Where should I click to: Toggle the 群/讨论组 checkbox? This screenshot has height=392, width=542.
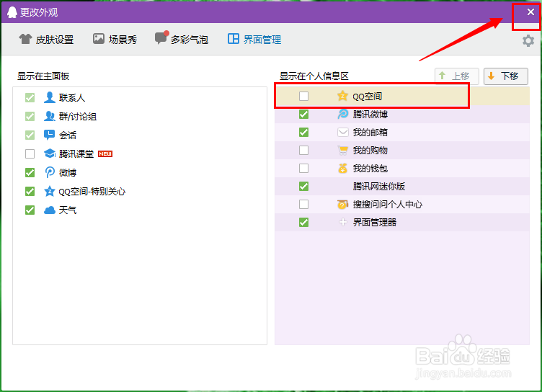pyautogui.click(x=30, y=117)
